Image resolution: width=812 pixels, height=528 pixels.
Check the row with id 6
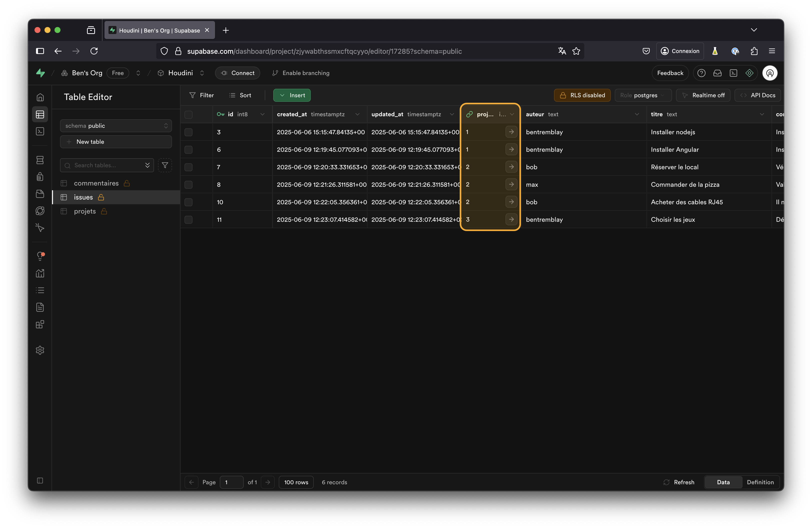(188, 150)
